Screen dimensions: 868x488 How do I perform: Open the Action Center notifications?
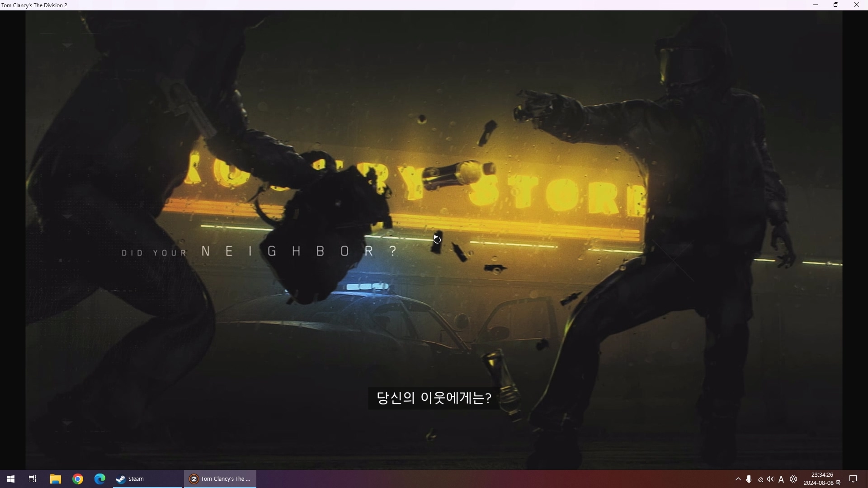853,479
